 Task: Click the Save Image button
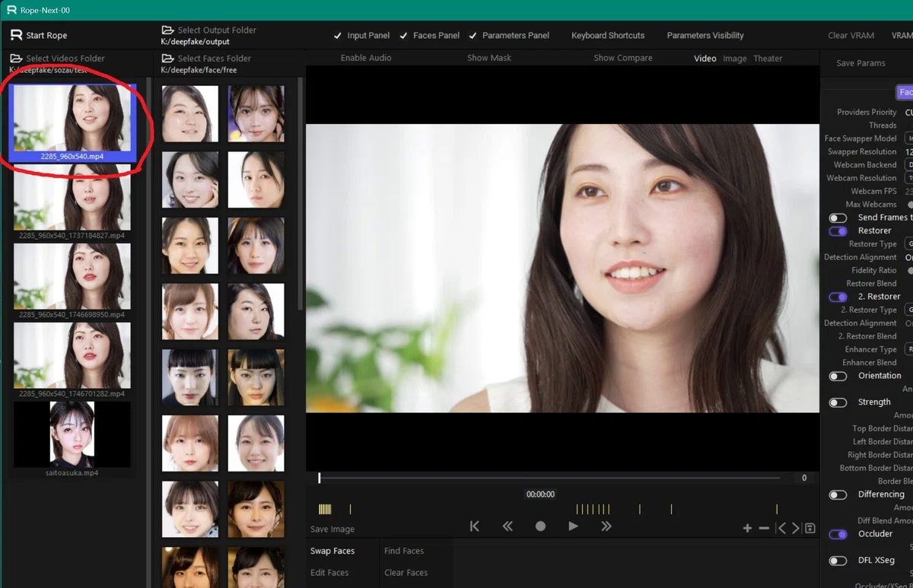tap(332, 529)
